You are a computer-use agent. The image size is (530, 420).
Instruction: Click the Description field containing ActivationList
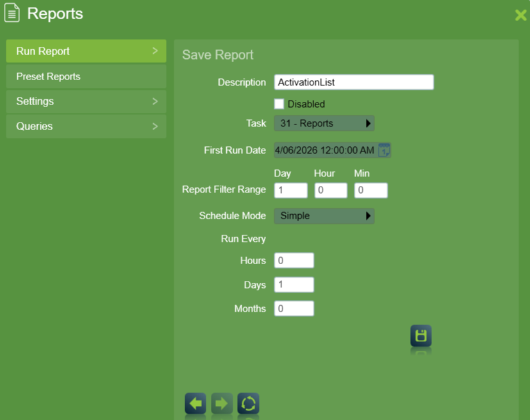pyautogui.click(x=354, y=82)
